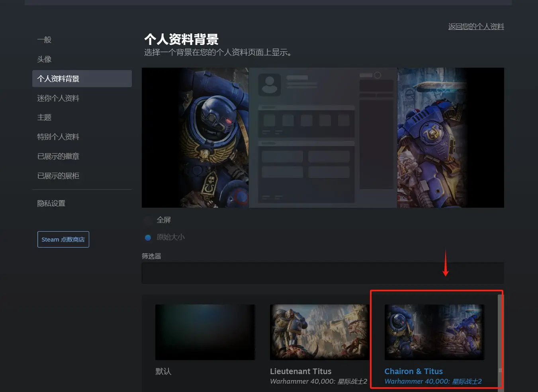
Task: Click the Chairon & Titus title text
Action: click(413, 371)
